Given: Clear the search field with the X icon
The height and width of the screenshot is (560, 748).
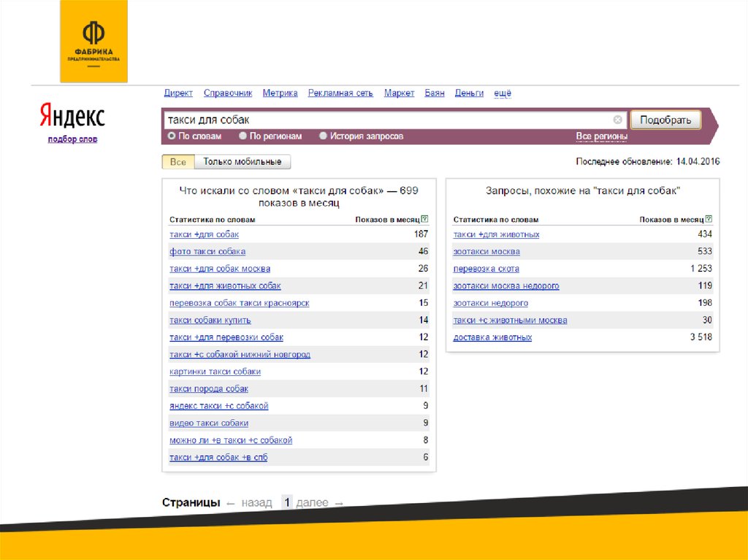Looking at the screenshot, I should (617, 120).
